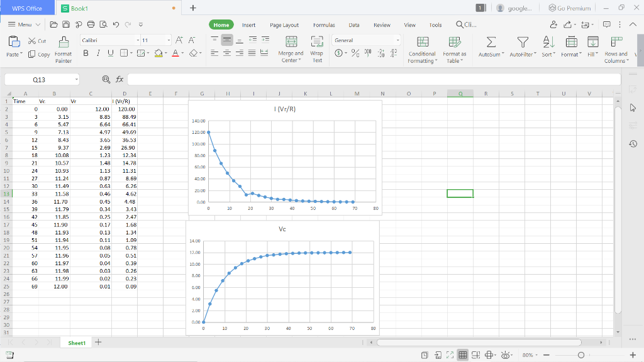This screenshot has height=362, width=644.
Task: Decrease font size with the A- icon
Action: click(192, 40)
